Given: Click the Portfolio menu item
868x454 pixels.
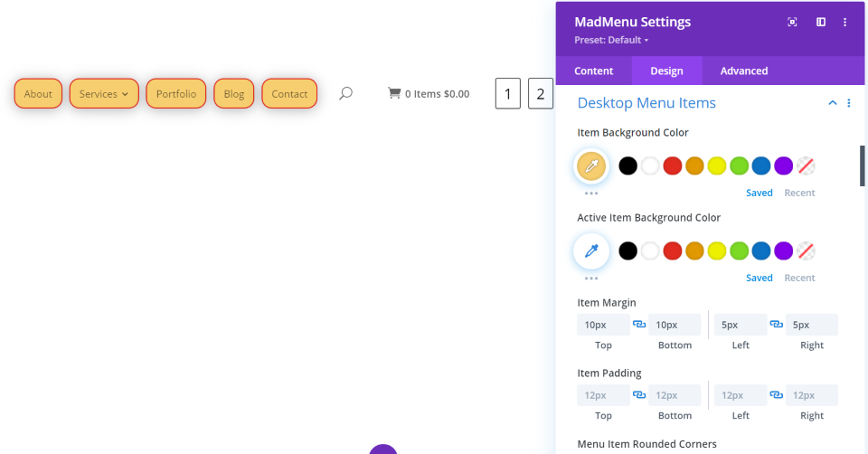Looking at the screenshot, I should coord(176,93).
